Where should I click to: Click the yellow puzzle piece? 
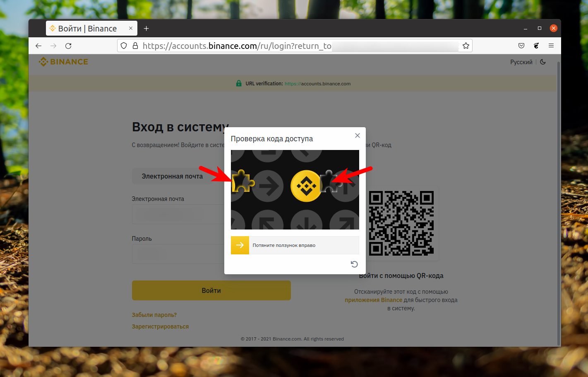tap(243, 181)
